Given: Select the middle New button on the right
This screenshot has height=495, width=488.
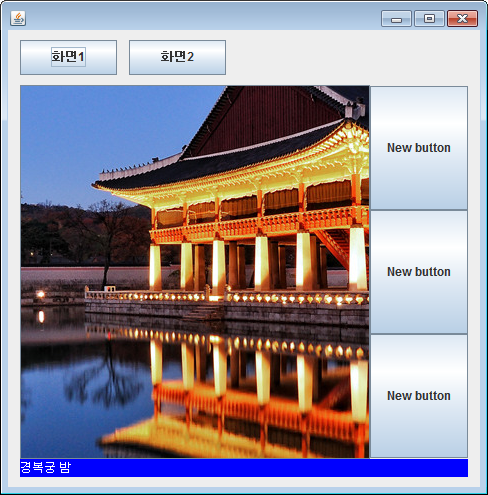Looking at the screenshot, I should pyautogui.click(x=419, y=272).
